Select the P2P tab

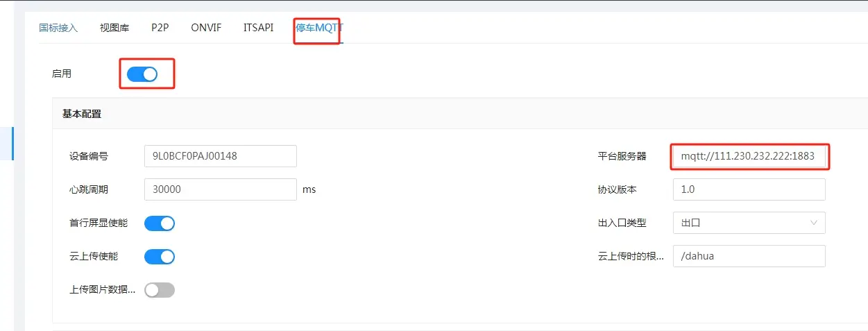[x=160, y=28]
